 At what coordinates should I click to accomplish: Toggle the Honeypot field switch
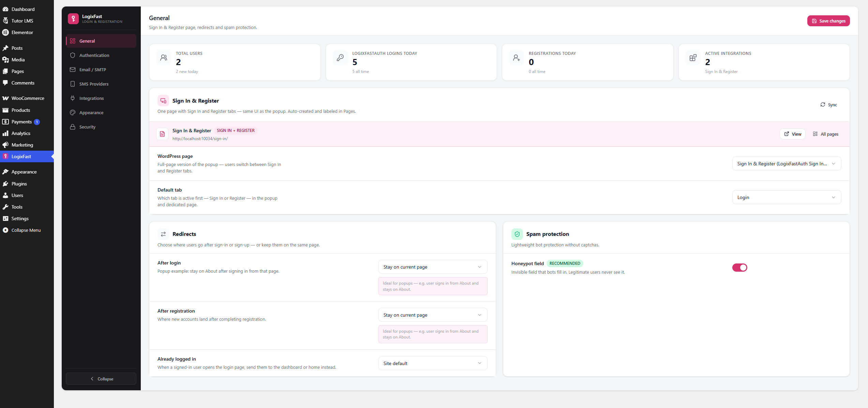pos(739,268)
